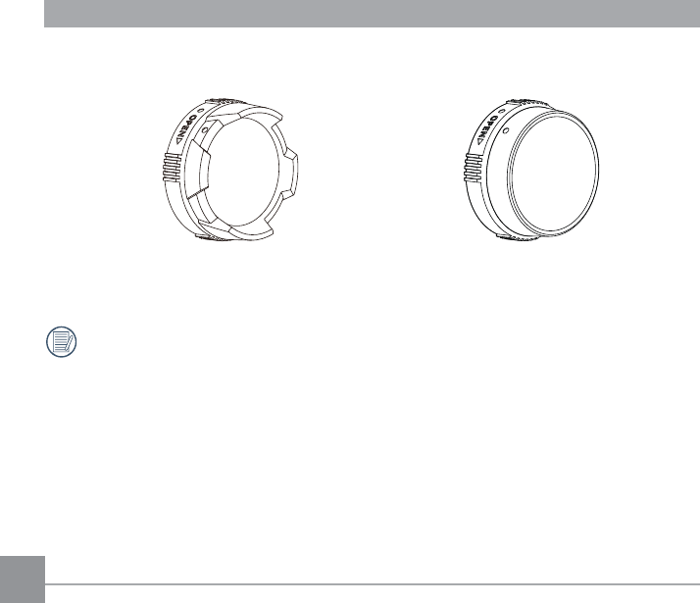The image size is (700, 603).
Task: Click the ridged grip on left lens ring
Action: pos(172,168)
